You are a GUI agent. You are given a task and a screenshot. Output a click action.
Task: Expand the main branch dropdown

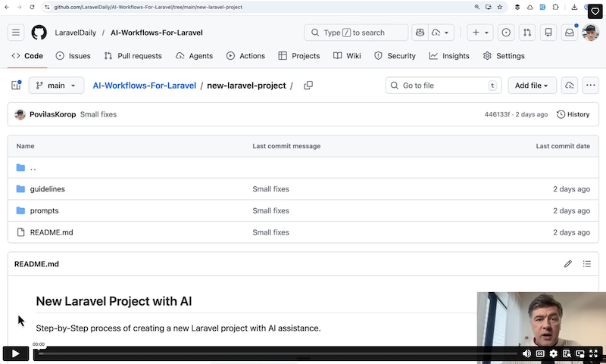pyautogui.click(x=56, y=86)
